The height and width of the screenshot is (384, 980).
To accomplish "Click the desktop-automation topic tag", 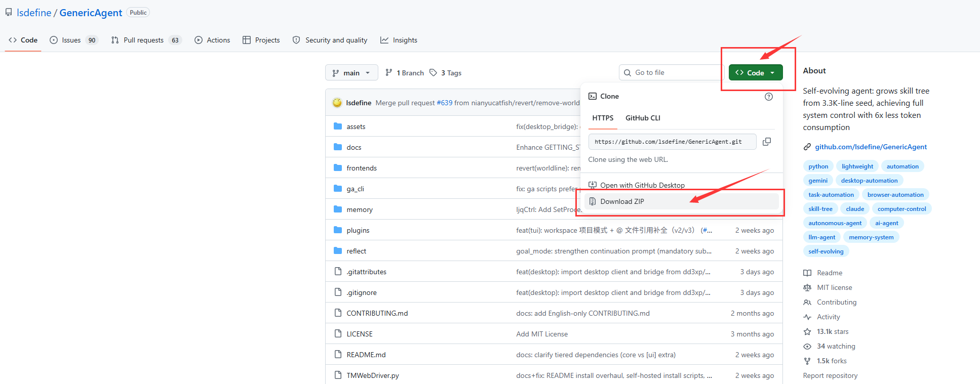I will click(869, 181).
